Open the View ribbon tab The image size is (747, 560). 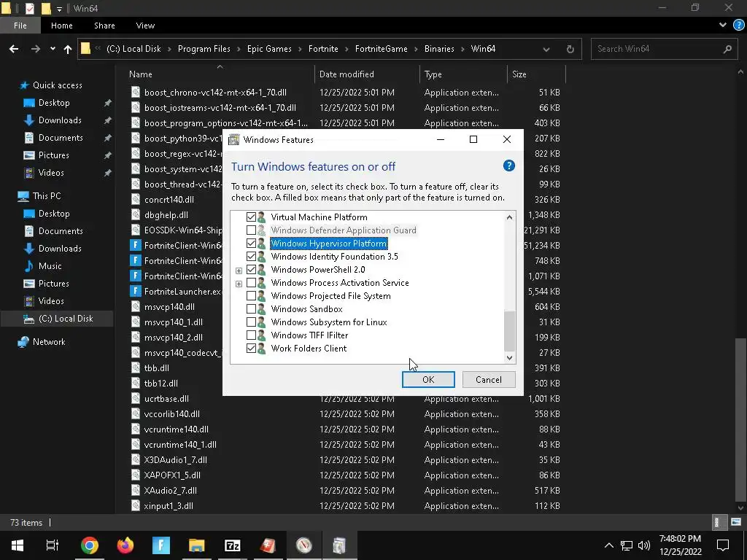(x=145, y=26)
